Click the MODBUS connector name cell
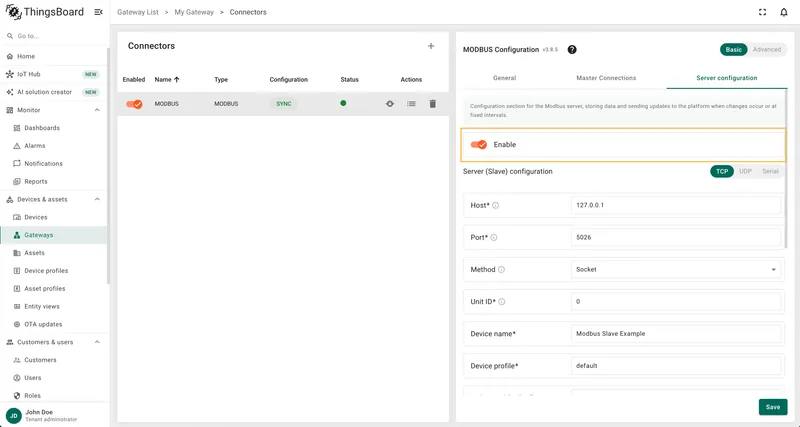The width and height of the screenshot is (800, 427). click(166, 104)
